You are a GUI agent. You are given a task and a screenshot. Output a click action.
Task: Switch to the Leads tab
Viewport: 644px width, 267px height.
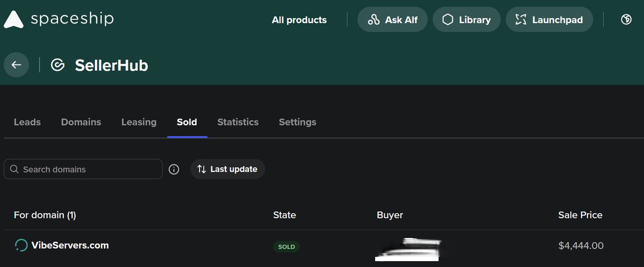[27, 122]
